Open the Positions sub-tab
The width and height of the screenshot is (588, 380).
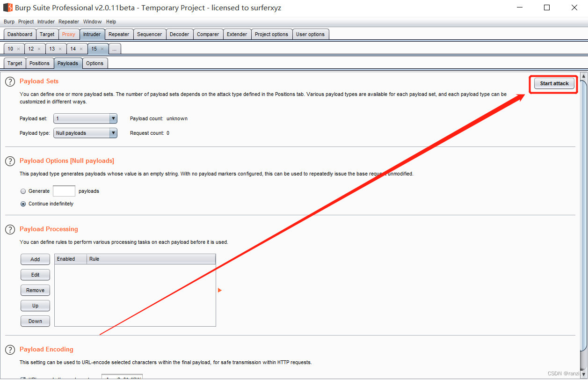pos(40,63)
